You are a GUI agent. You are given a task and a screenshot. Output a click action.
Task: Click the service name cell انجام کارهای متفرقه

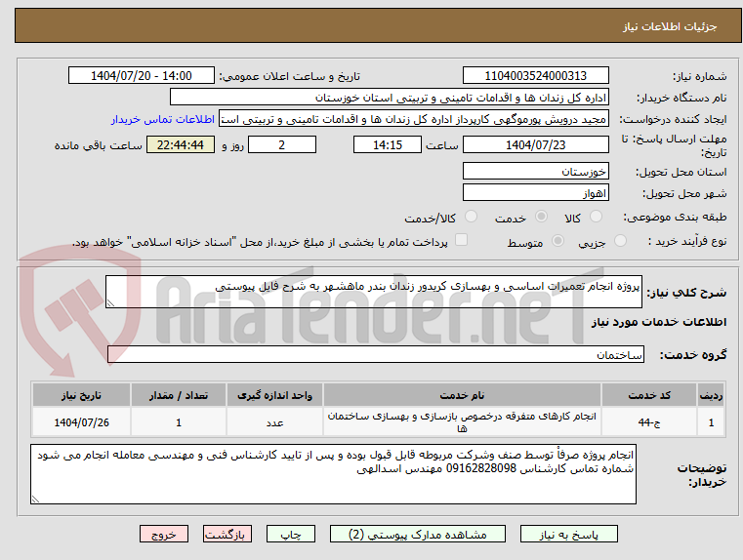(x=462, y=422)
